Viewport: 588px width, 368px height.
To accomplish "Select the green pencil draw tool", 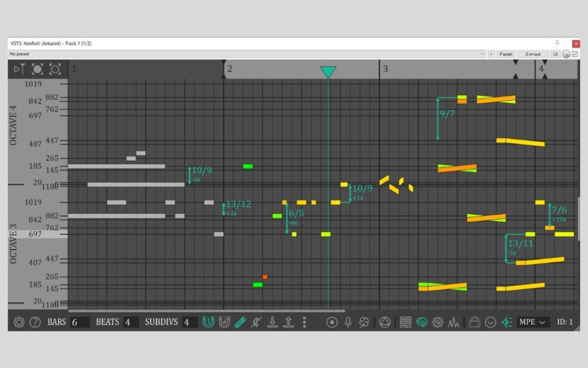I will [x=240, y=322].
